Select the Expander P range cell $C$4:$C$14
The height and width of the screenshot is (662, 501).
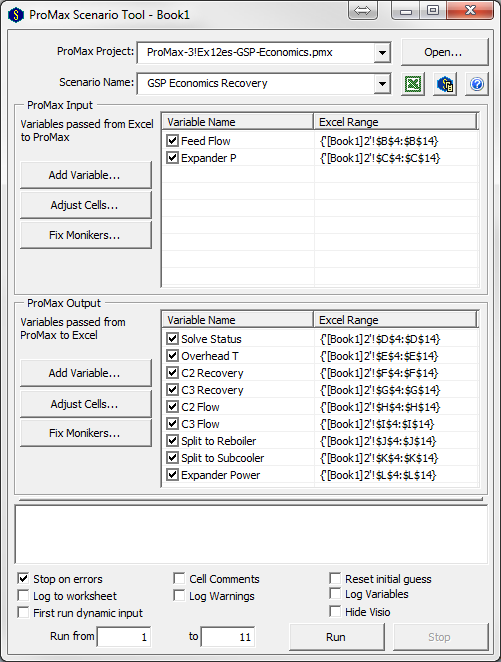click(x=380, y=158)
